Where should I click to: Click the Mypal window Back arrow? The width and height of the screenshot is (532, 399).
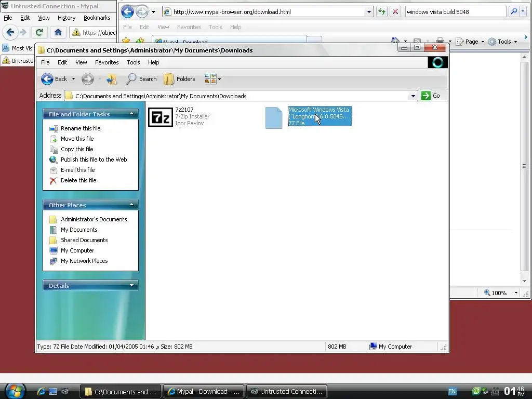point(10,32)
